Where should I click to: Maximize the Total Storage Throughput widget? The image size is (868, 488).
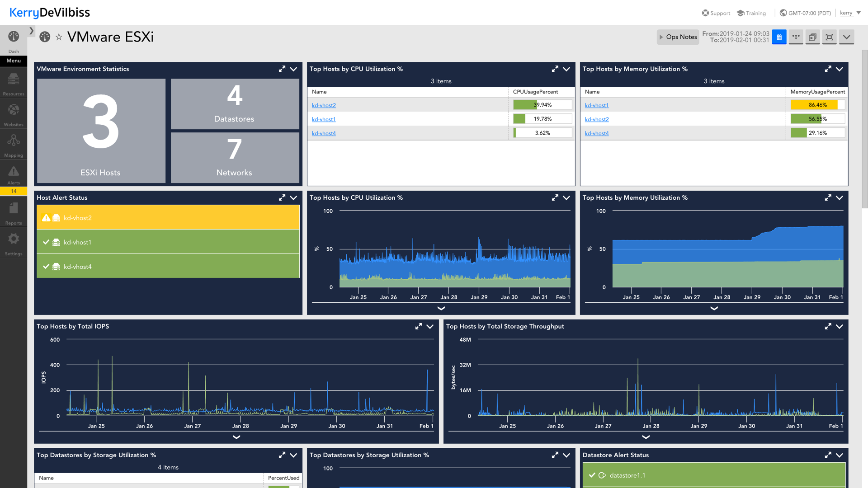pos(828,327)
